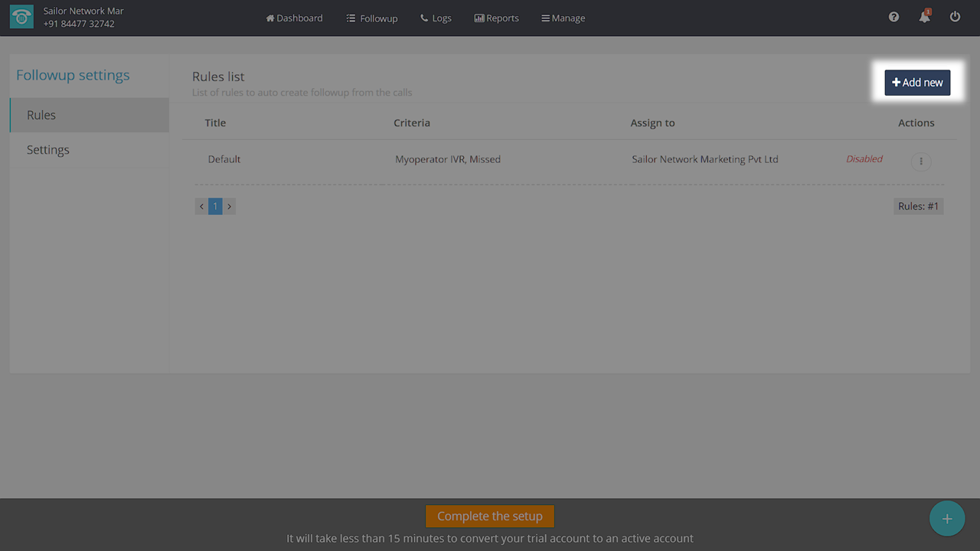Click the power logout icon
Screen dimensions: 980x551
[x=955, y=17]
